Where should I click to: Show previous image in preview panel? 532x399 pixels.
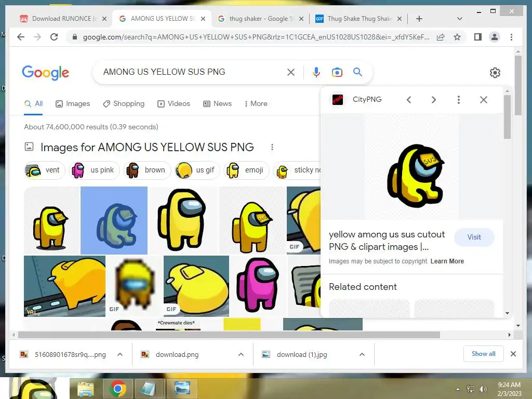[409, 100]
